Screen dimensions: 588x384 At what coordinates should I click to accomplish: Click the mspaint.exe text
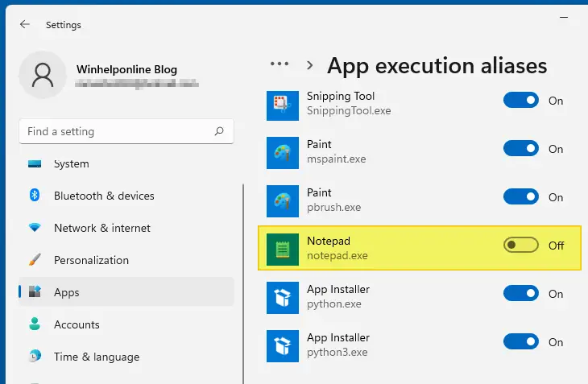tap(337, 159)
